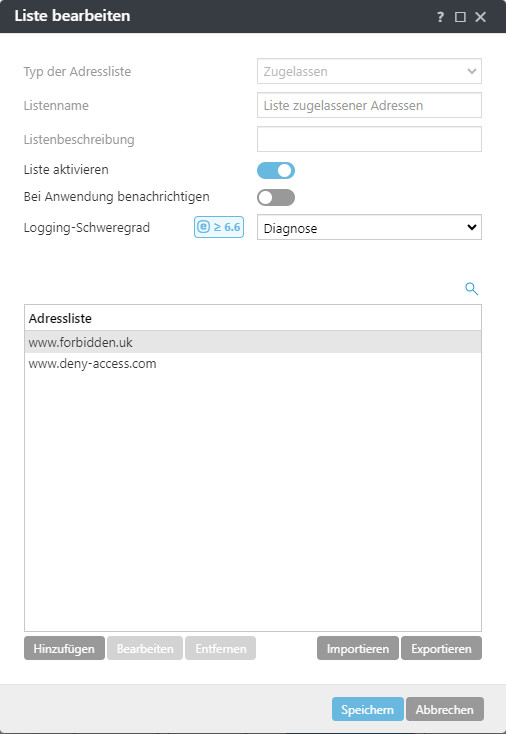Image resolution: width=506 pixels, height=734 pixels.
Task: Select the www.deny-access.com entry
Action: (253, 364)
